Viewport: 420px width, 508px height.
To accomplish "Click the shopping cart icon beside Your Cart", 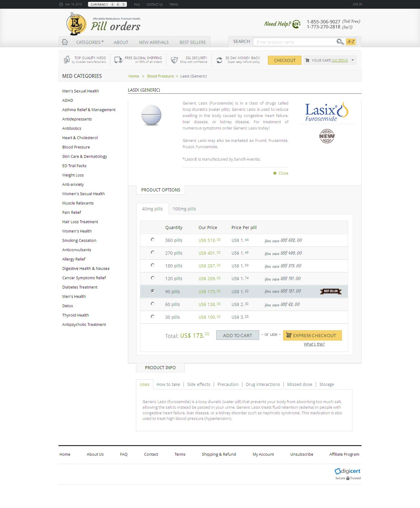I will click(307, 60).
